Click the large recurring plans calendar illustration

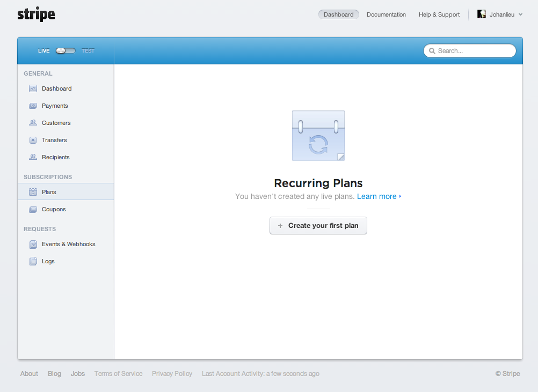point(318,136)
